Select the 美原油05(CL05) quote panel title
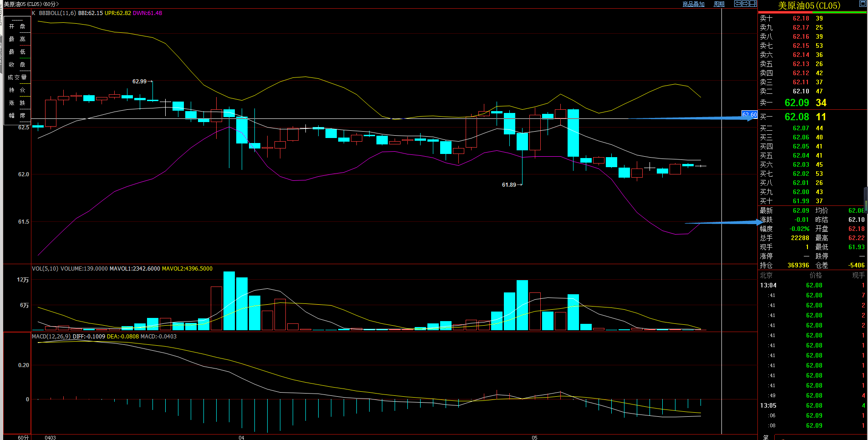Screen dimensions: 868x440 tap(809, 5)
